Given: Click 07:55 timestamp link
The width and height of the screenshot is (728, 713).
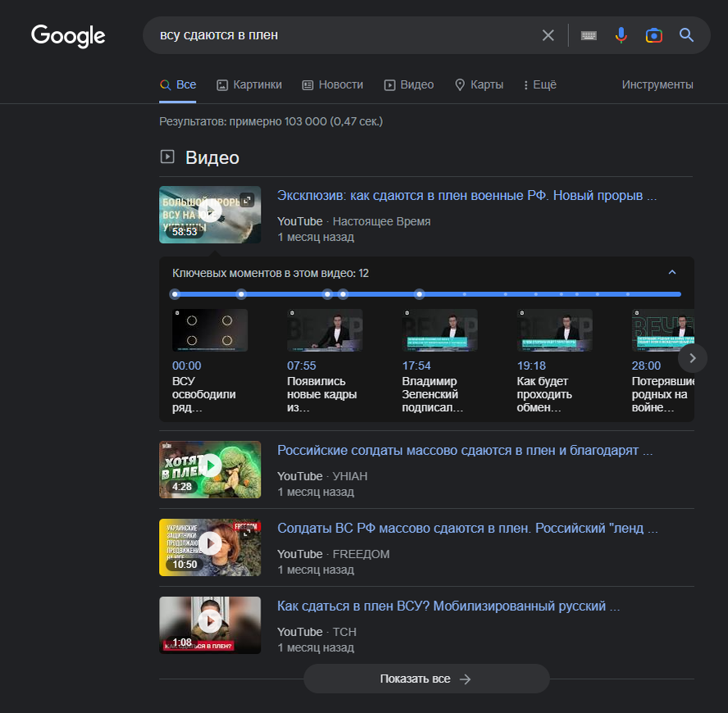Looking at the screenshot, I should point(302,366).
